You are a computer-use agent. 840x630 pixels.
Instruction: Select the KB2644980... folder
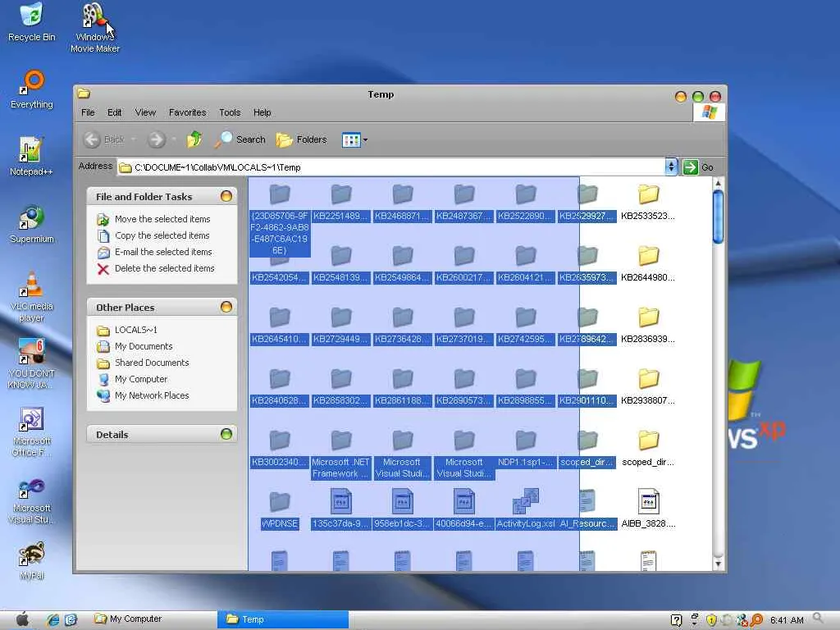(x=648, y=265)
